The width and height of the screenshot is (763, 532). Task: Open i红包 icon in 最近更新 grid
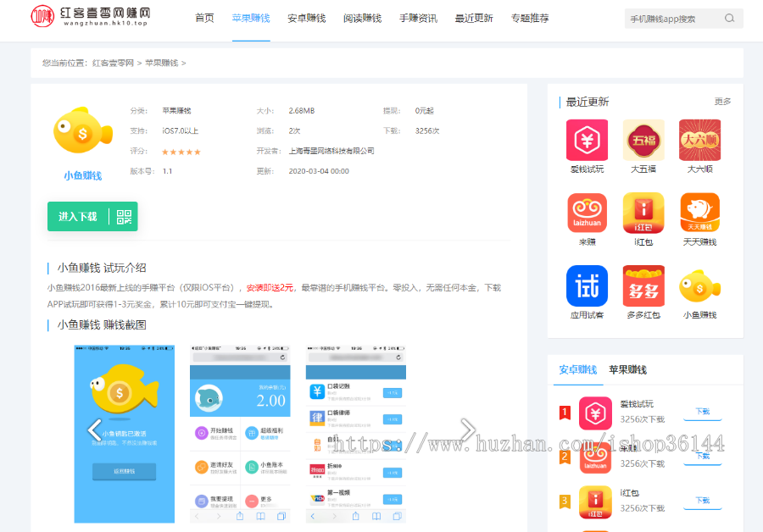pos(643,213)
